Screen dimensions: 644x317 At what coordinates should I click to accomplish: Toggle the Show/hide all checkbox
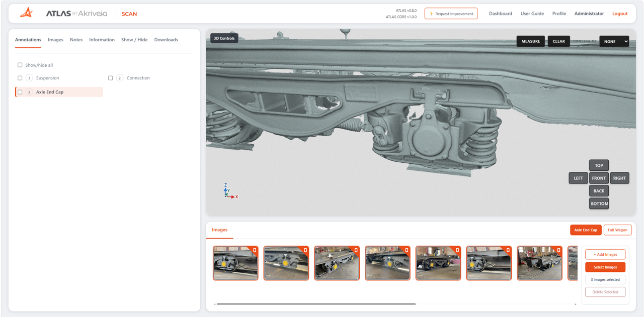20,65
